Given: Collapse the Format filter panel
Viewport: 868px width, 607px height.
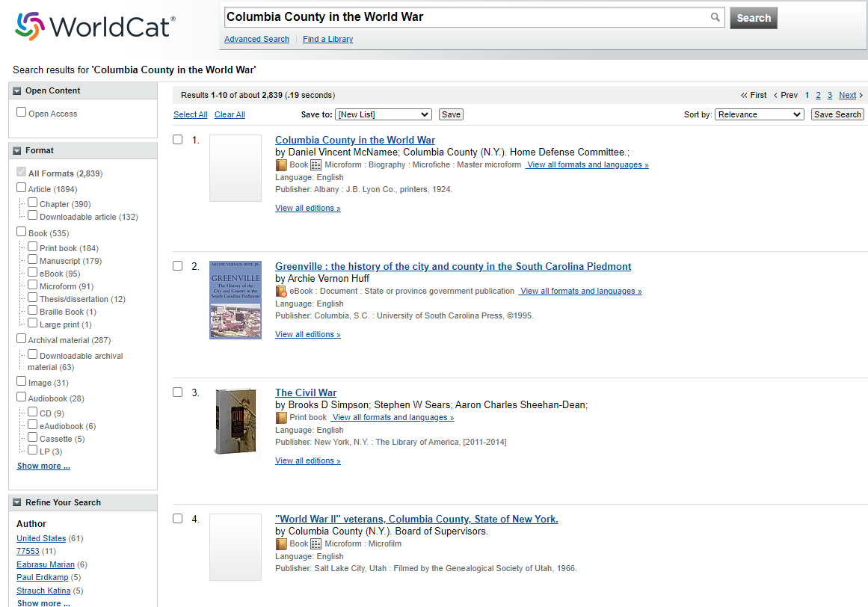Looking at the screenshot, I should click(17, 151).
